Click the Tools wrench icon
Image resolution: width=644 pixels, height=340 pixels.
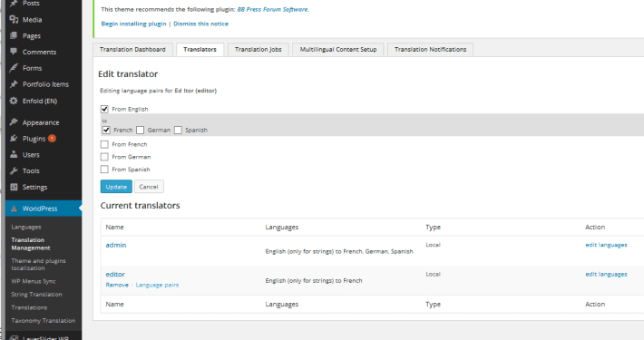coord(14,170)
